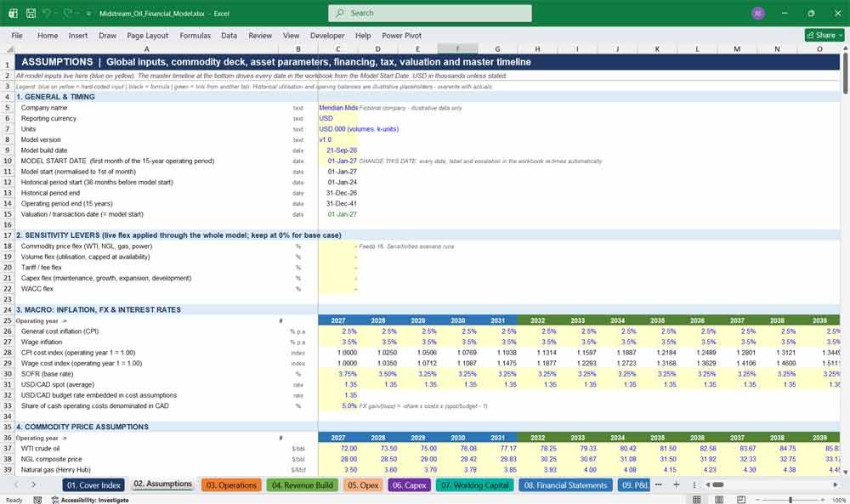Select the ASSUMPTIONS title banner cell
Screen dimensions: 850x504
pyautogui.click(x=428, y=62)
